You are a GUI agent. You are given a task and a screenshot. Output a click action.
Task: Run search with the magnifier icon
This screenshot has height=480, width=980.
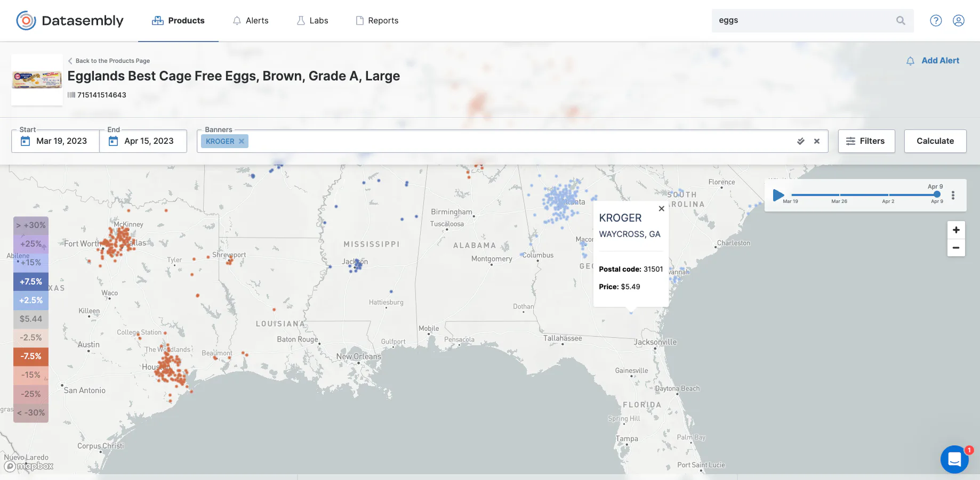[901, 20]
